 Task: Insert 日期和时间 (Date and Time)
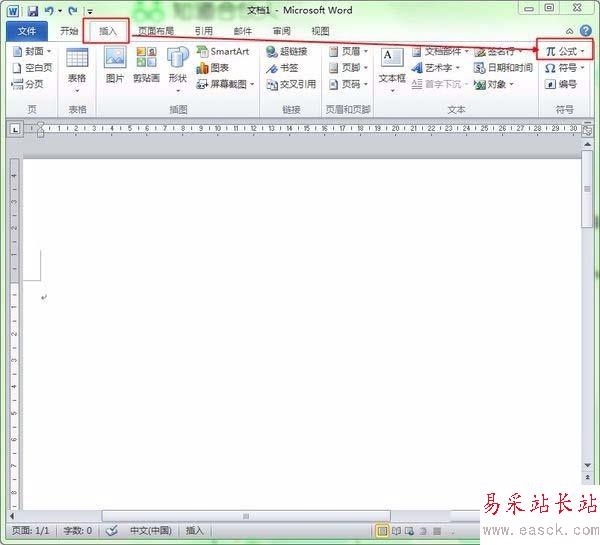(x=503, y=68)
